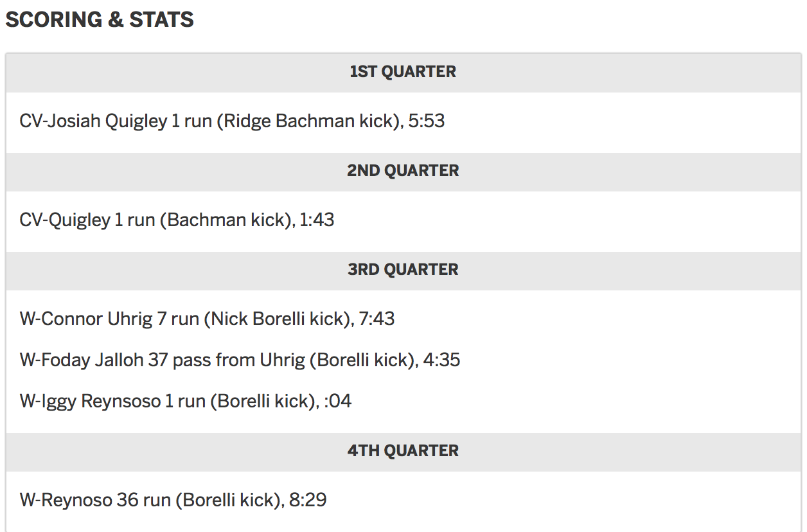Viewport: 807px width, 532px height.
Task: Select the 1ST QUARTER header row
Action: (x=403, y=73)
